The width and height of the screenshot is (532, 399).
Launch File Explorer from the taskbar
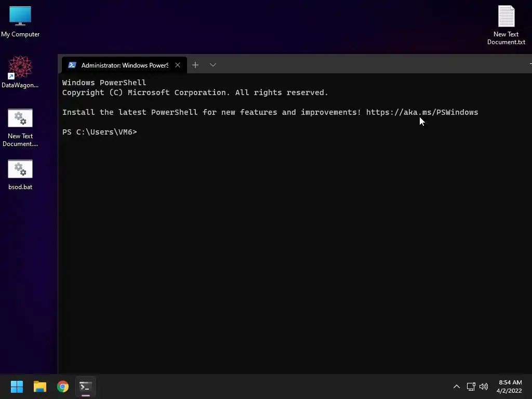point(39,387)
